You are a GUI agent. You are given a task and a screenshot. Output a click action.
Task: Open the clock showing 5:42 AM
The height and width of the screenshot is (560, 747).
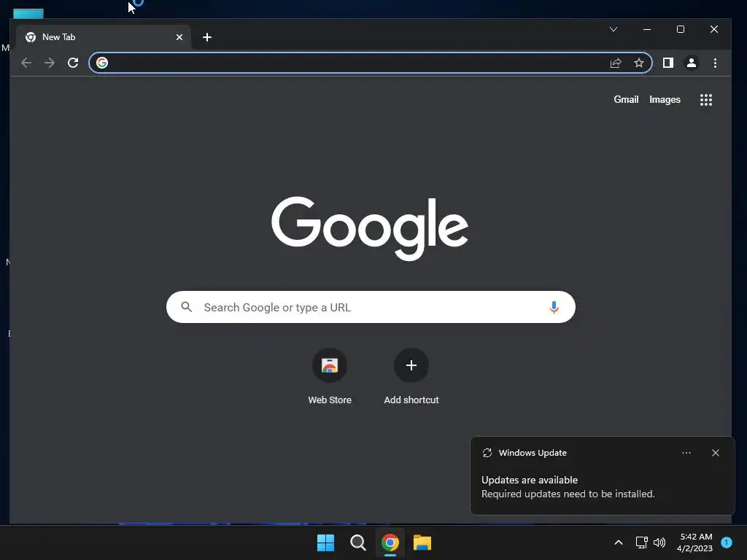695,542
